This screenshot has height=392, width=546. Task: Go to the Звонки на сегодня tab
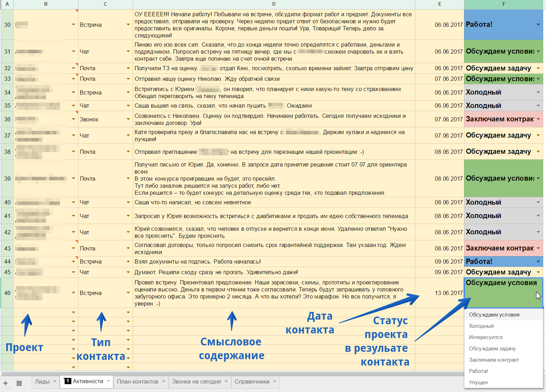pyautogui.click(x=196, y=382)
